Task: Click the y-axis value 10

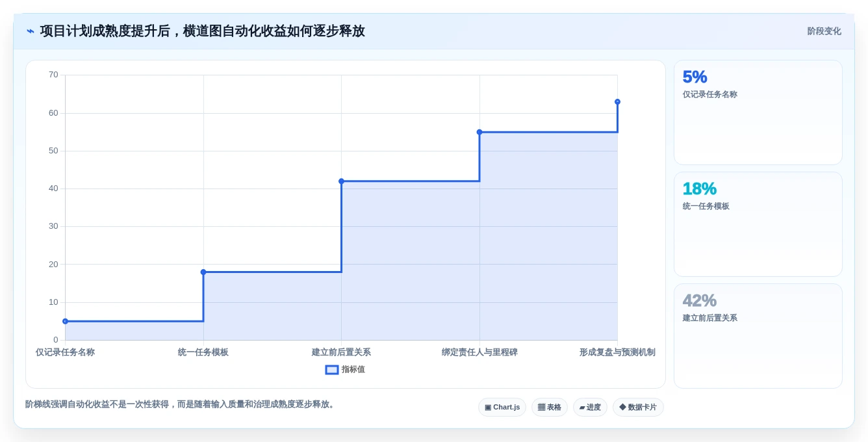Action: (53, 302)
